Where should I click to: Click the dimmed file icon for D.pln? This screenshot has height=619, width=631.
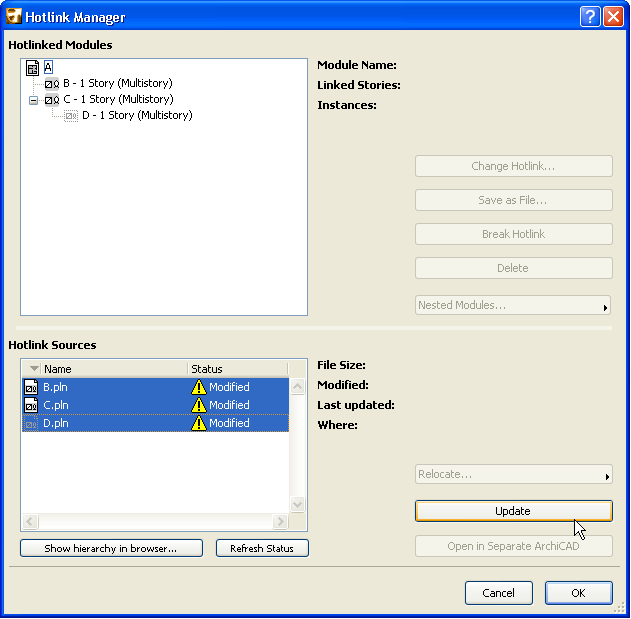click(x=31, y=424)
